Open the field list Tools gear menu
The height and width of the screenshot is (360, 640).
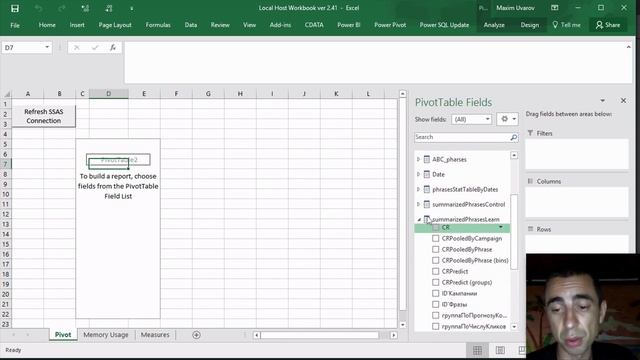point(507,119)
